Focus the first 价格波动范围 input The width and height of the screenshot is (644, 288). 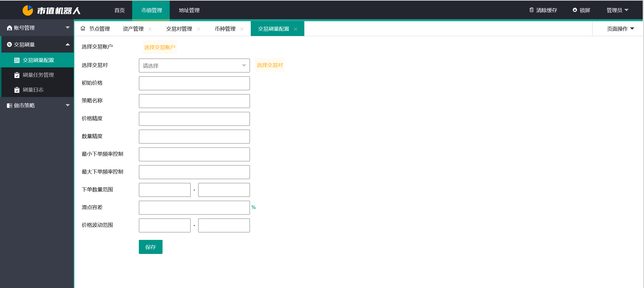click(165, 225)
